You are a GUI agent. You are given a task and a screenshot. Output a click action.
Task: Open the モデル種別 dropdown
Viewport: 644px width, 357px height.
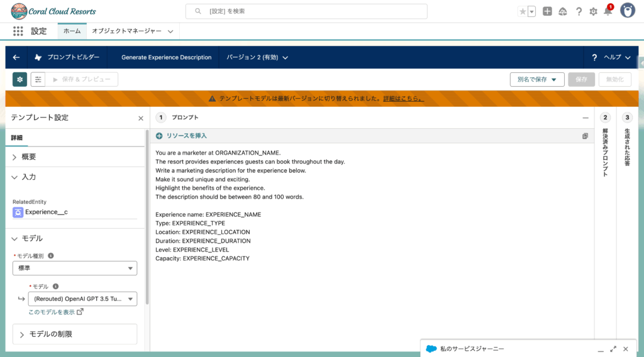tap(75, 268)
